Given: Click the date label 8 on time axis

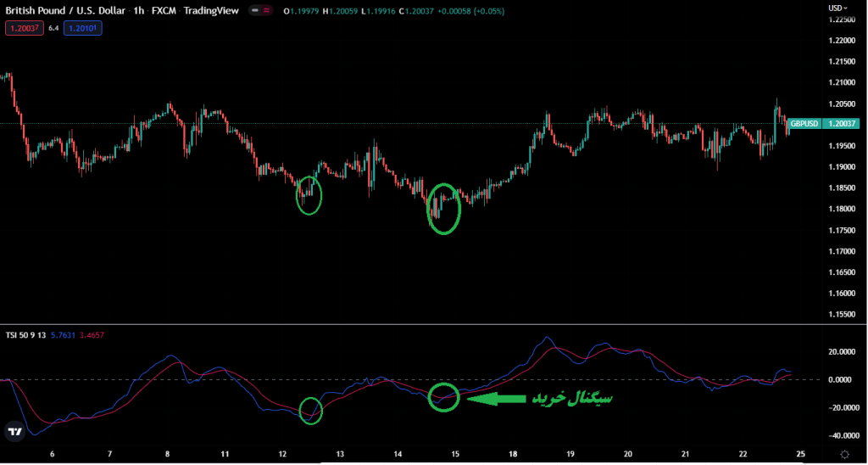Looking at the screenshot, I should pos(168,454).
